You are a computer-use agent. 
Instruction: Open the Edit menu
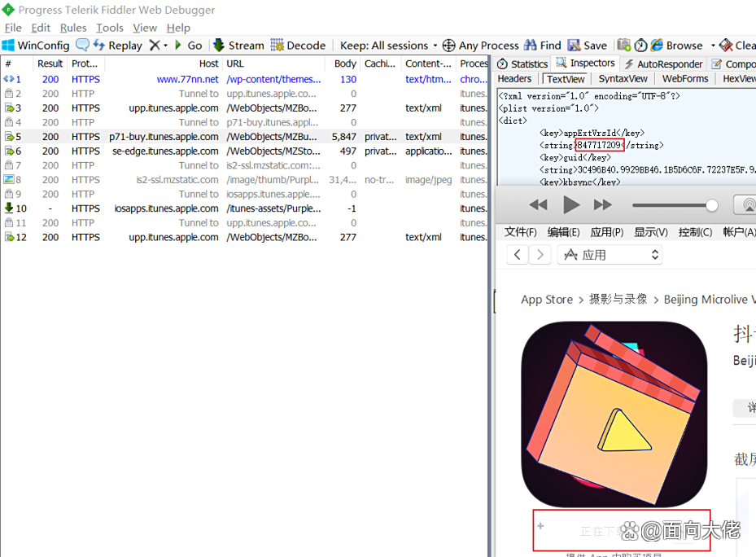pyautogui.click(x=41, y=28)
